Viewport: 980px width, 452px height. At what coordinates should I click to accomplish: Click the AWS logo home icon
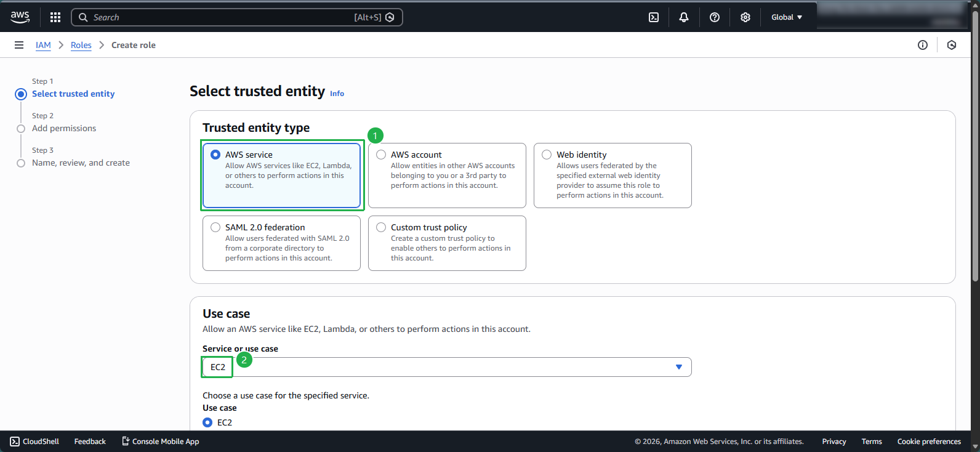[x=20, y=17]
